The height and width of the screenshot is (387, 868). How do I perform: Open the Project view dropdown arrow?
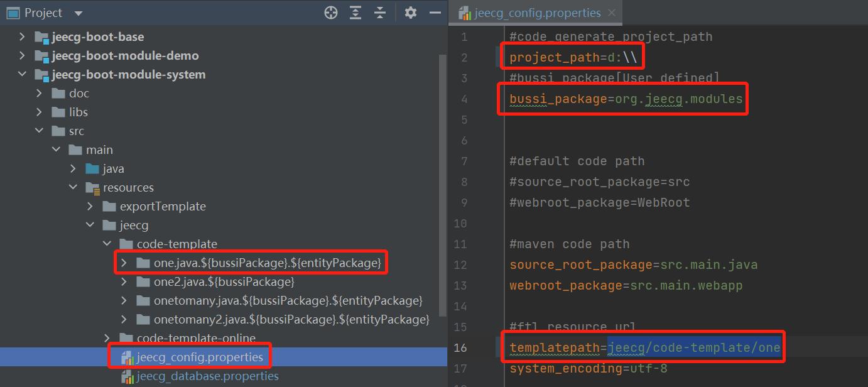pyautogui.click(x=78, y=13)
